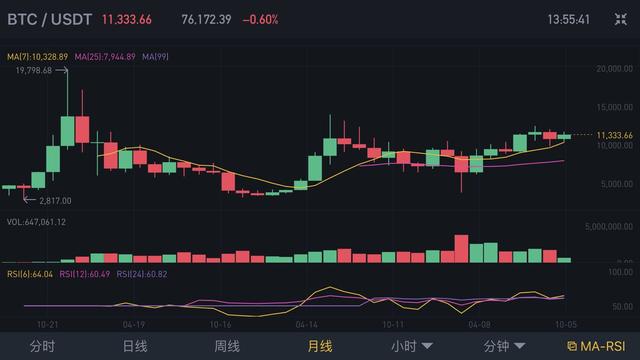
Task: Click the 10-05 date axis label
Action: point(566,325)
